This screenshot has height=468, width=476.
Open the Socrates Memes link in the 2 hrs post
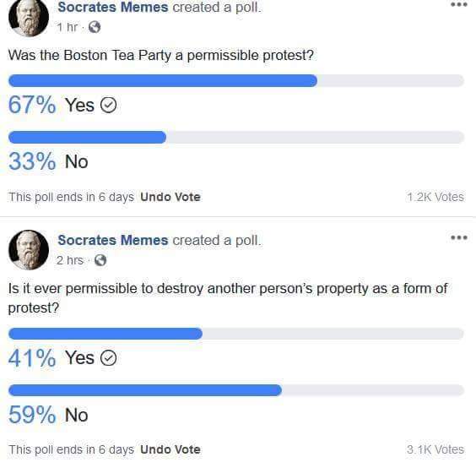112,240
